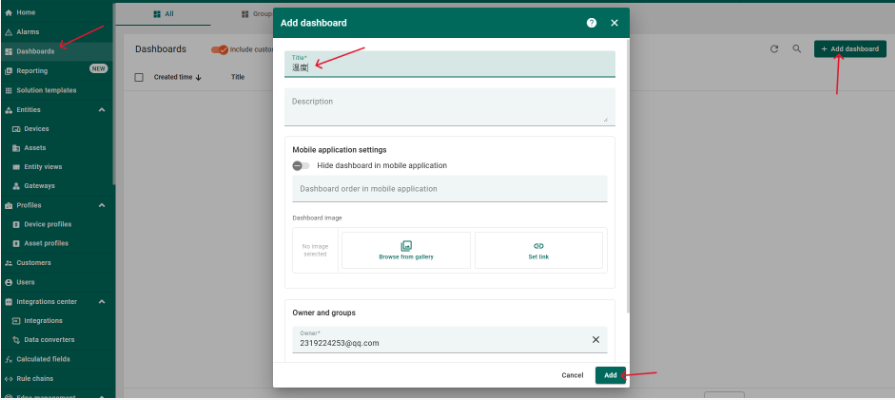Click the Add button in dialog
This screenshot has height=400, width=895.
pyautogui.click(x=610, y=375)
